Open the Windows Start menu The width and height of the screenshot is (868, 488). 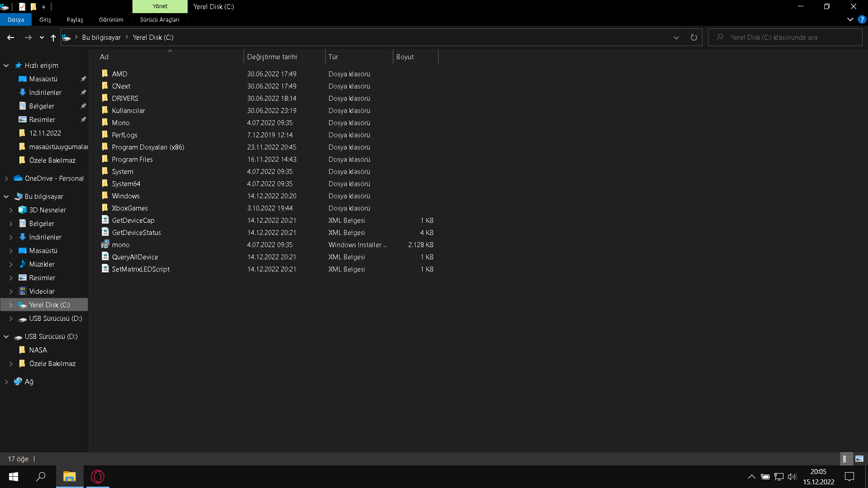tap(14, 477)
